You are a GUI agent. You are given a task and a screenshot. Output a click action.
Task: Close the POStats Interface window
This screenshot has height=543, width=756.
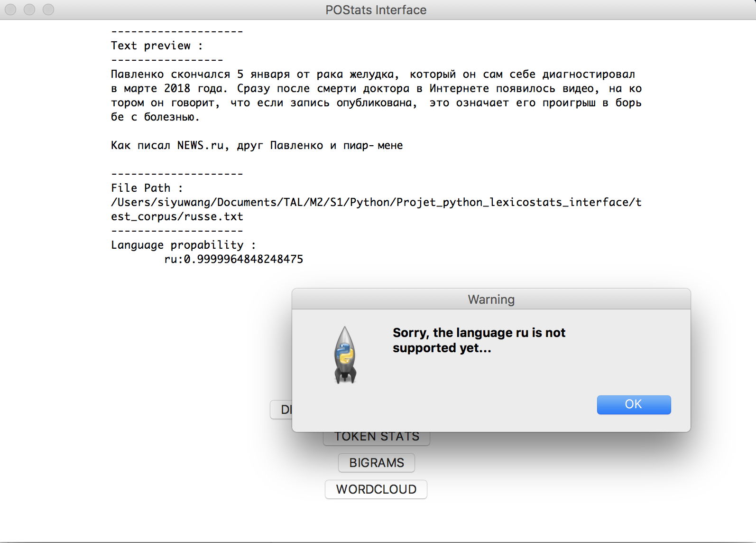(10, 9)
